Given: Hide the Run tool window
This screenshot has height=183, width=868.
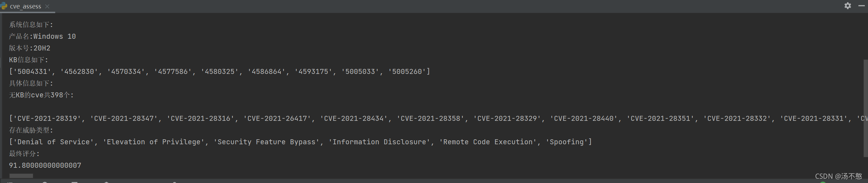Looking at the screenshot, I should pos(862,6).
